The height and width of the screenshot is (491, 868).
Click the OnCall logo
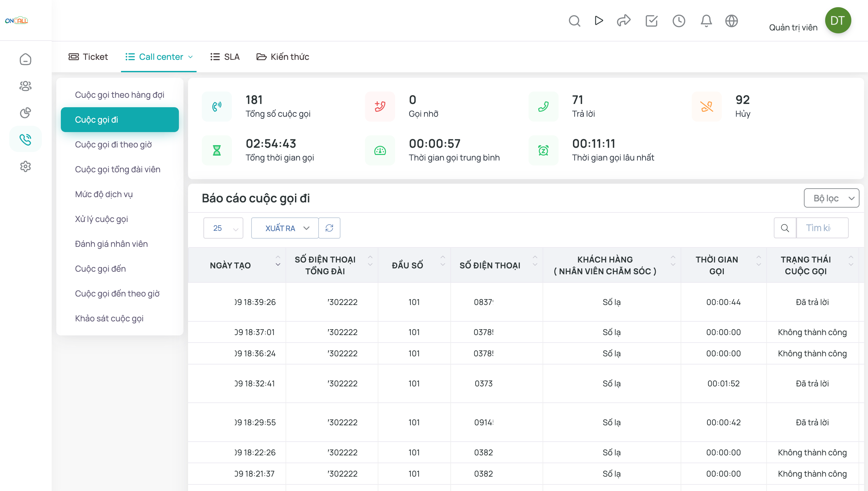[x=16, y=21]
